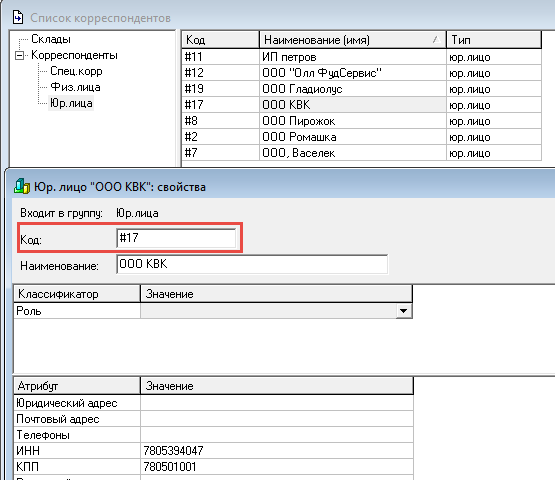Click the ИНН value cell
This screenshot has width=555, height=480.
coord(277,451)
